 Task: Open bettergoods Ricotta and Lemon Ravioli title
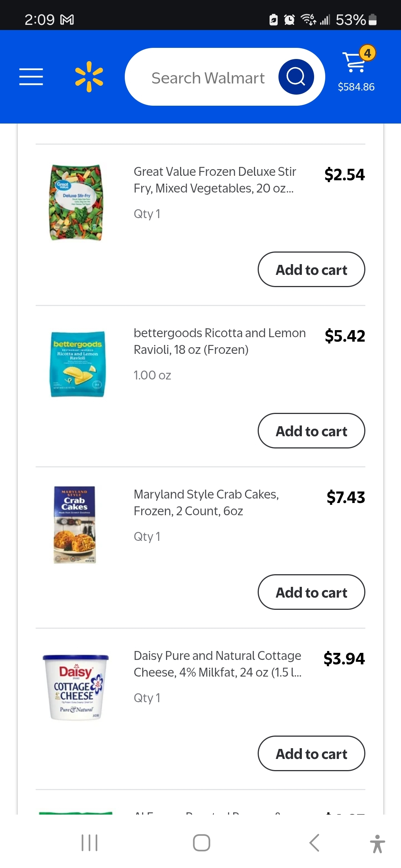point(219,341)
